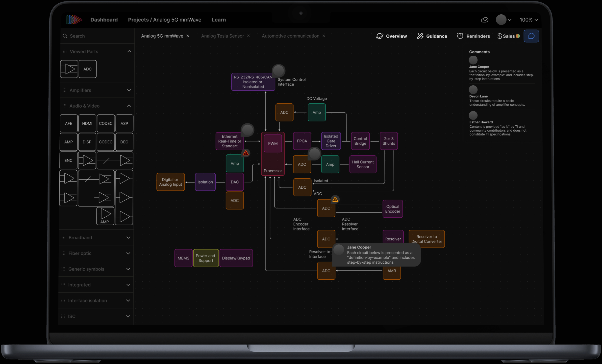Select amplifier symbol in Viewed Parts
Image resolution: width=602 pixels, height=364 pixels.
(69, 69)
